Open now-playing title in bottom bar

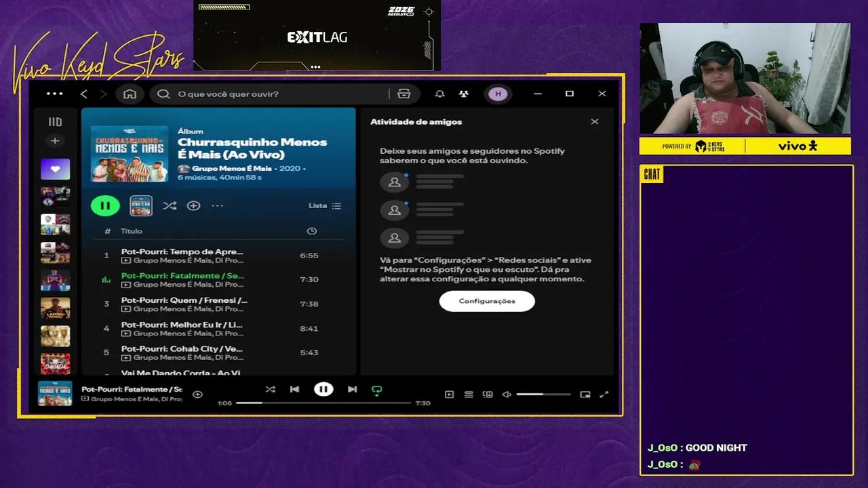132,390
